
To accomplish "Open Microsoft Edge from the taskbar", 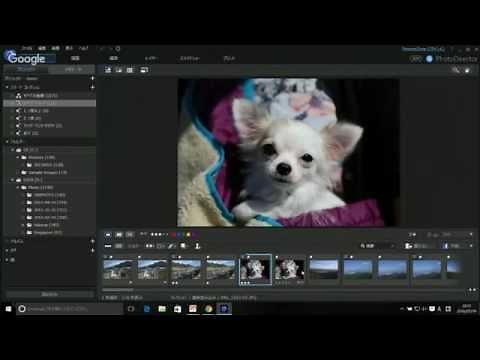I will click(x=147, y=309).
